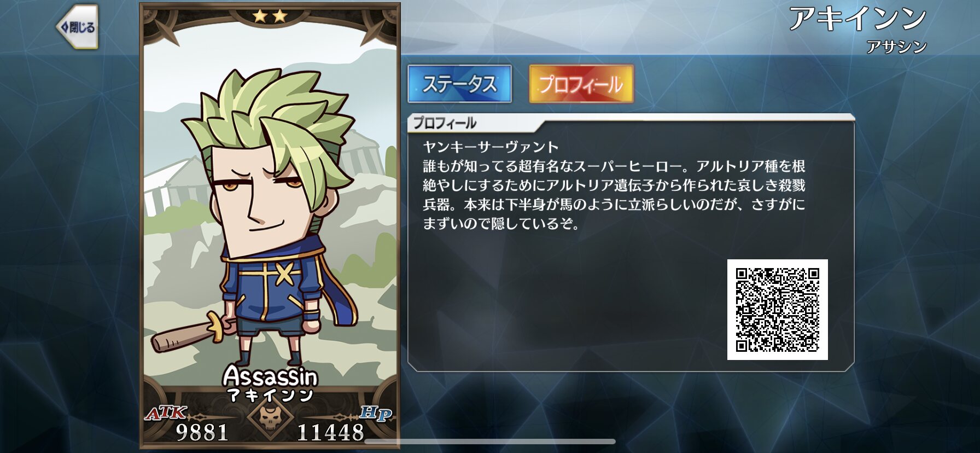The image size is (980, 453).
Task: Click the katakana name on card bottom
Action: [270, 395]
